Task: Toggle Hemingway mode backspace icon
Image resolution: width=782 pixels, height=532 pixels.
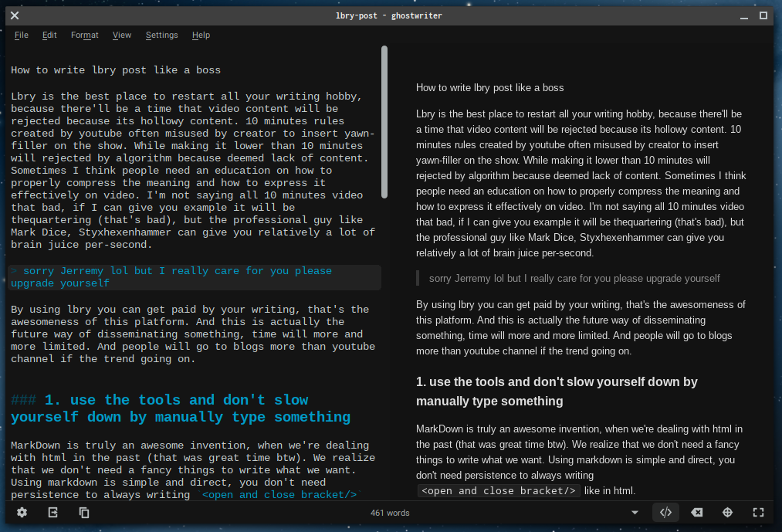Action: pos(697,513)
